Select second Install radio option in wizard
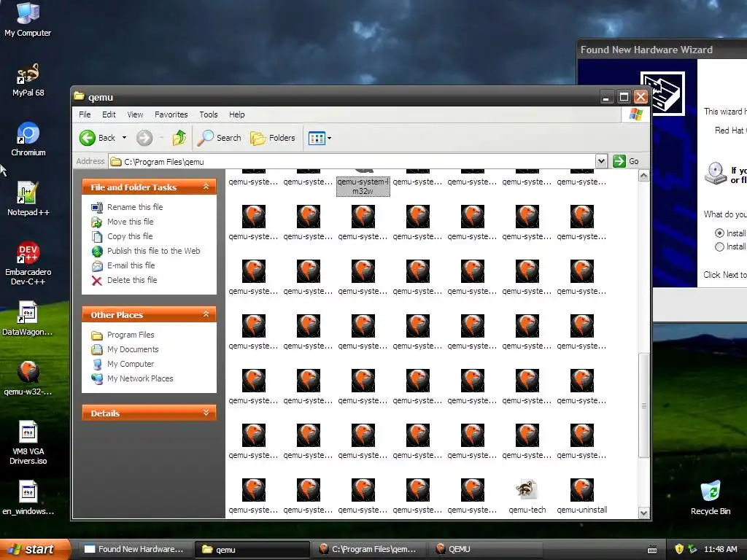Viewport: 747px width, 560px height. pos(719,246)
